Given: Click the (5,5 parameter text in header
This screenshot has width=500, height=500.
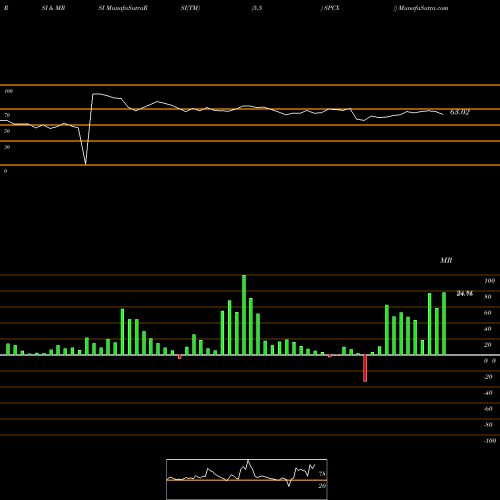Looking at the screenshot, I should 257,8.
